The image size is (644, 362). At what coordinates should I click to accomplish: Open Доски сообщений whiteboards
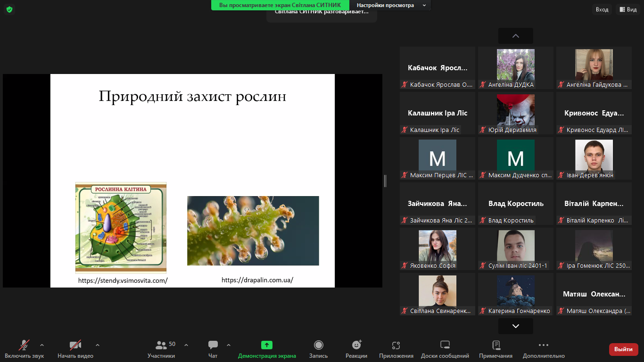coord(445,346)
